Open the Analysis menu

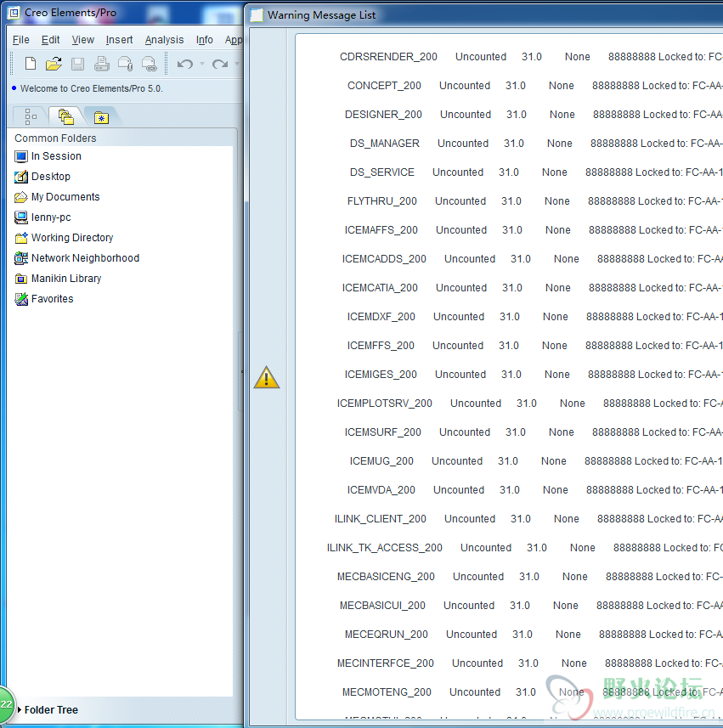click(164, 40)
